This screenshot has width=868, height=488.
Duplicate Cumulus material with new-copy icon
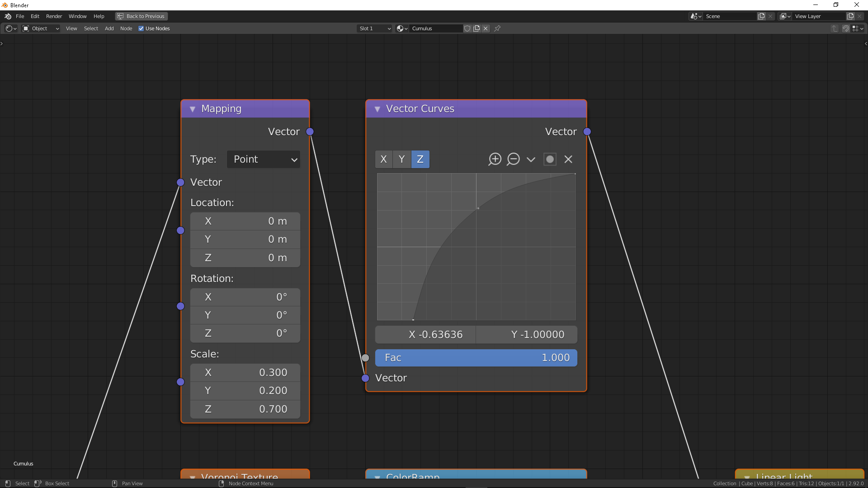coord(476,28)
